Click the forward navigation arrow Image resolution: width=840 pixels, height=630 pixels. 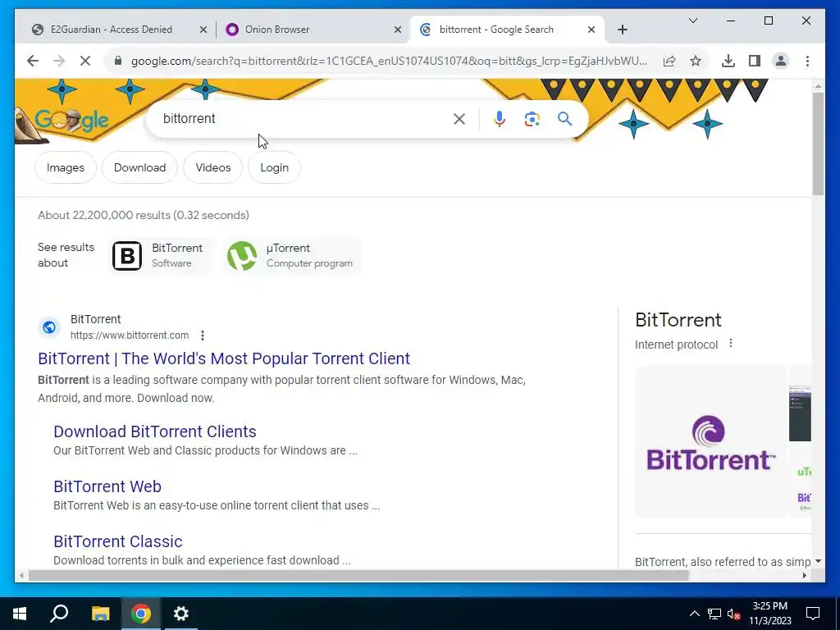(59, 61)
